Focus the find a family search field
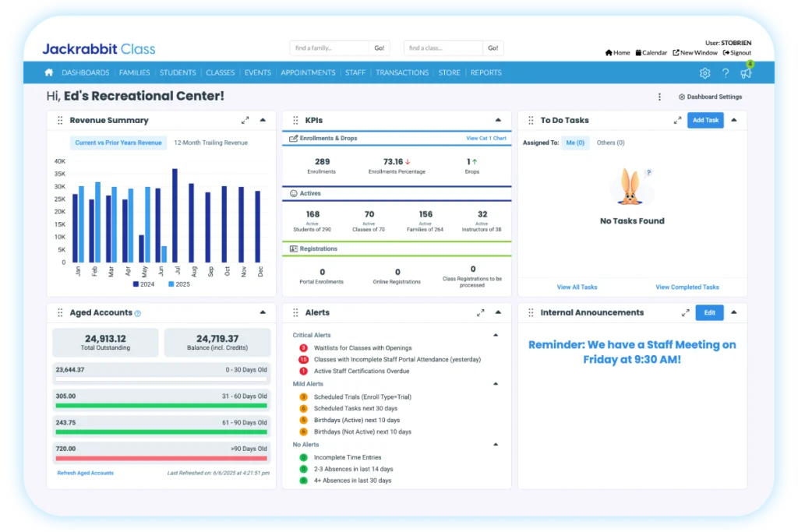Screen dimensions: 798x532 pos(330,48)
